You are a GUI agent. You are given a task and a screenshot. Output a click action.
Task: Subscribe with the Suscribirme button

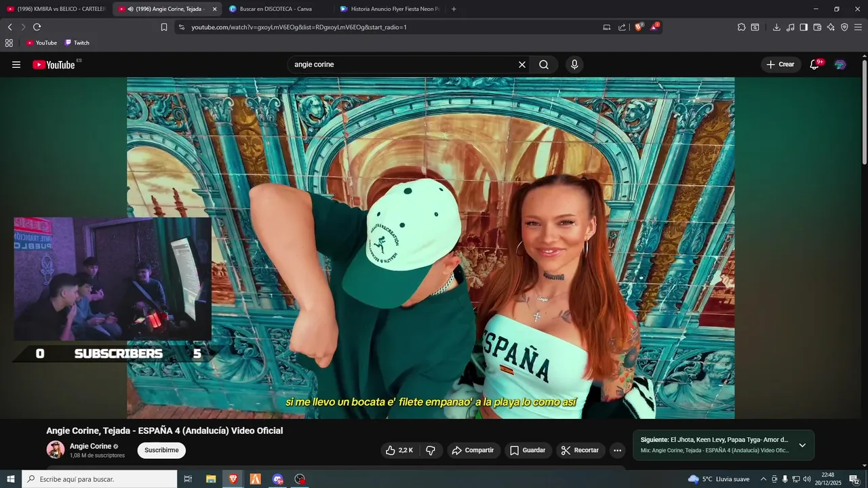161,450
